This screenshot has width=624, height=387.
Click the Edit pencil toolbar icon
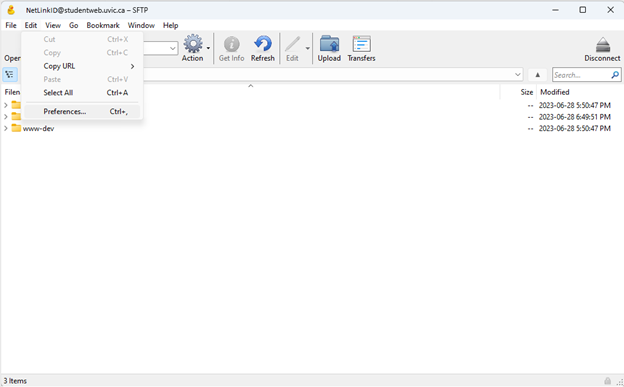pyautogui.click(x=292, y=44)
